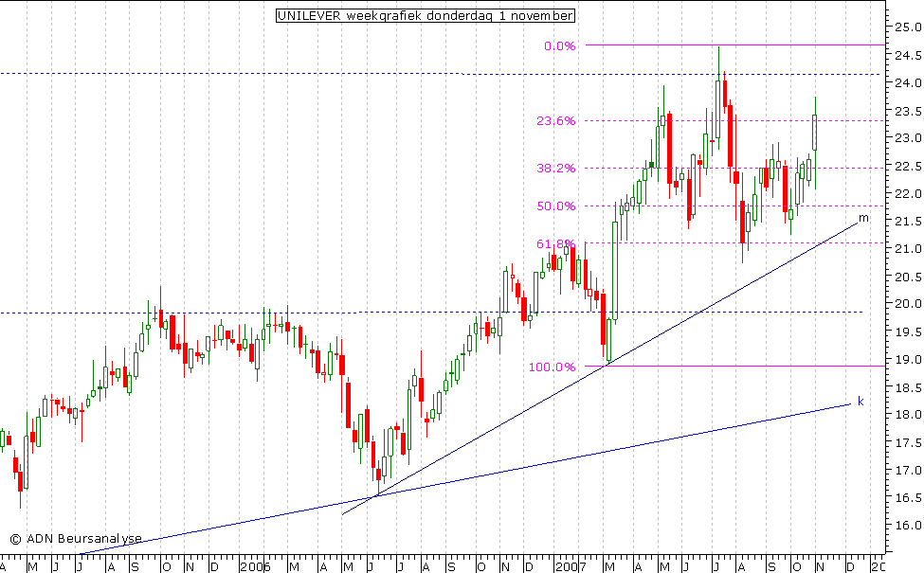The height and width of the screenshot is (573, 924).
Task: Click the 19.5 price axis value
Action: tap(908, 332)
